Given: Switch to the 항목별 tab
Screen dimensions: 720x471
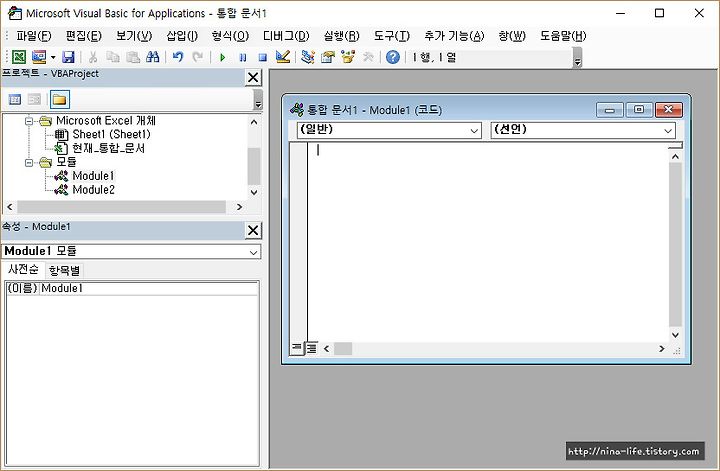Looking at the screenshot, I should [64, 270].
